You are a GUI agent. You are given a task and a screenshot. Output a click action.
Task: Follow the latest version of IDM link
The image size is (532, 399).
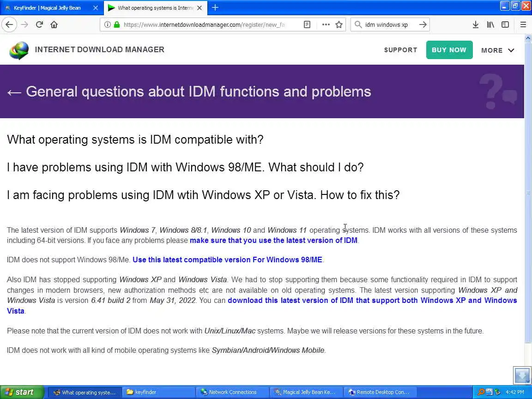[x=273, y=240]
